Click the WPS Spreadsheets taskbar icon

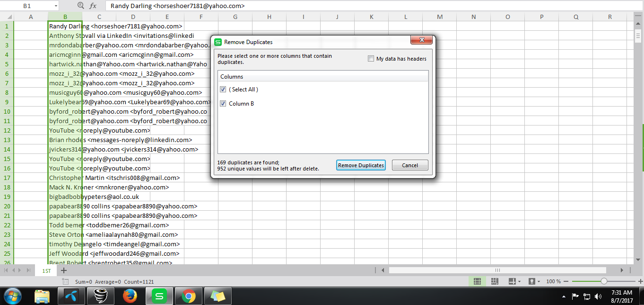click(x=159, y=296)
